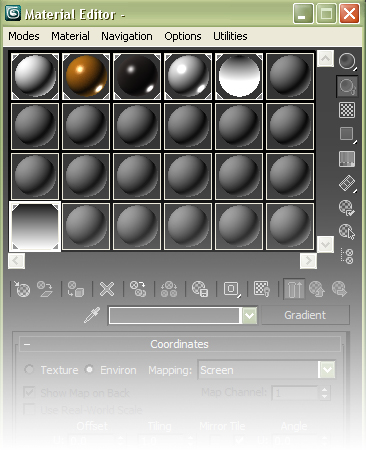Click the Select by Material icon
366x450 pixels.
pyautogui.click(x=347, y=232)
